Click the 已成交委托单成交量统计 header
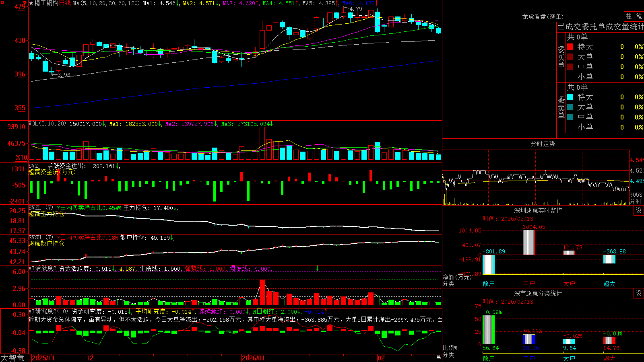644x362 pixels. coord(601,27)
